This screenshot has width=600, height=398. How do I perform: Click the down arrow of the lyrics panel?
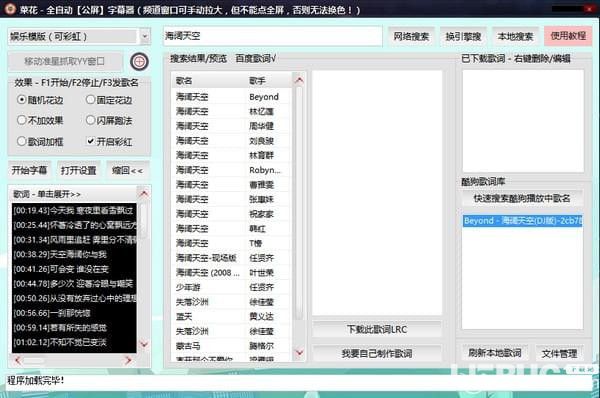[x=143, y=344]
